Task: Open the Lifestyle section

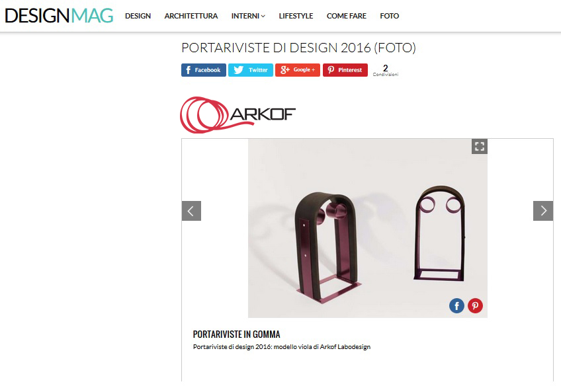Action: click(x=296, y=16)
